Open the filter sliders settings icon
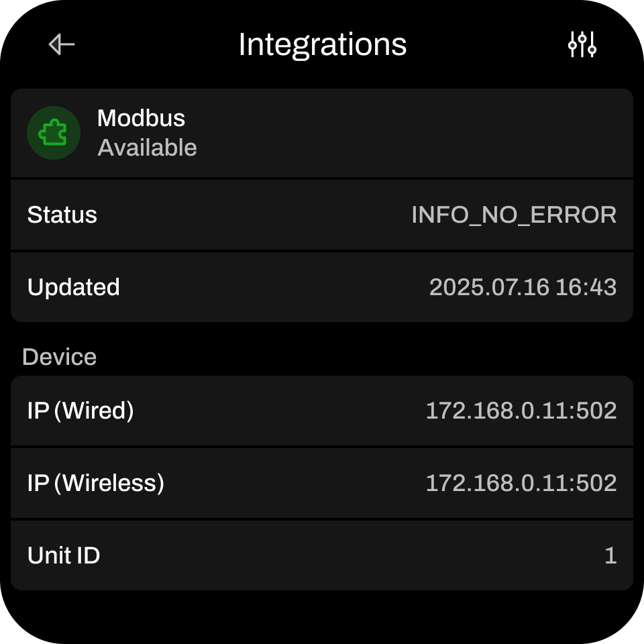Viewport: 644px width, 644px height. point(582,45)
